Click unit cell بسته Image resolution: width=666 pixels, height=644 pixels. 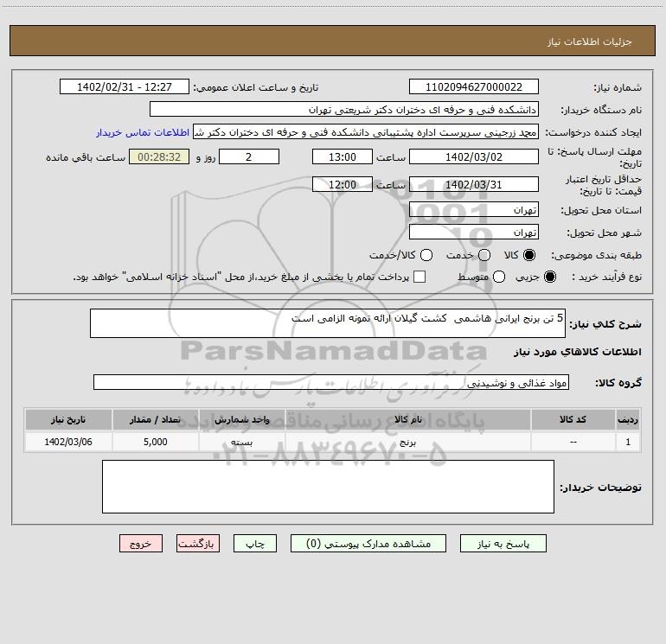241,442
